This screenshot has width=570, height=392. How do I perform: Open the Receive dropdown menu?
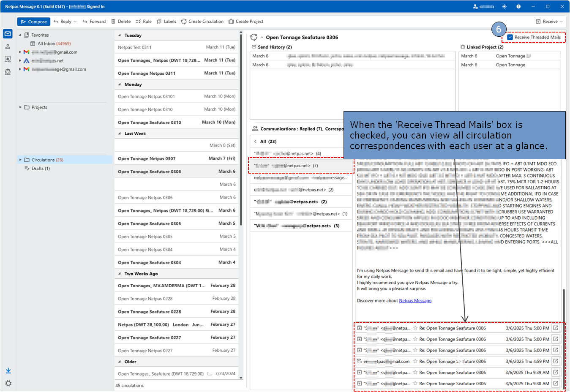coord(561,22)
